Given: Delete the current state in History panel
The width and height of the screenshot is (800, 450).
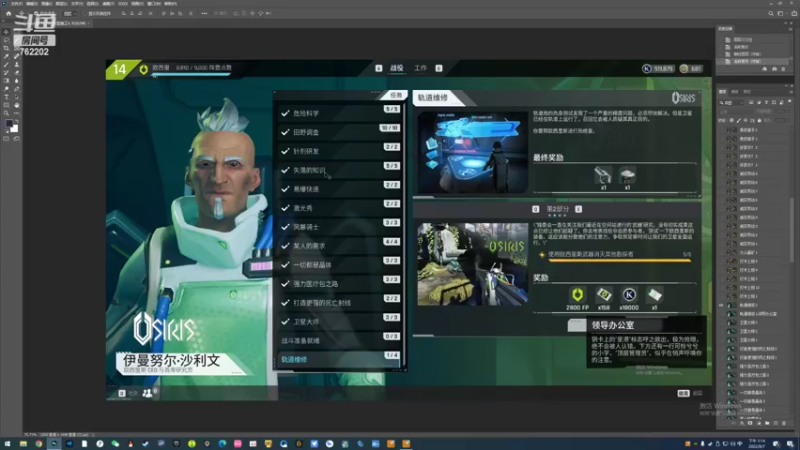Looking at the screenshot, I should [784, 69].
